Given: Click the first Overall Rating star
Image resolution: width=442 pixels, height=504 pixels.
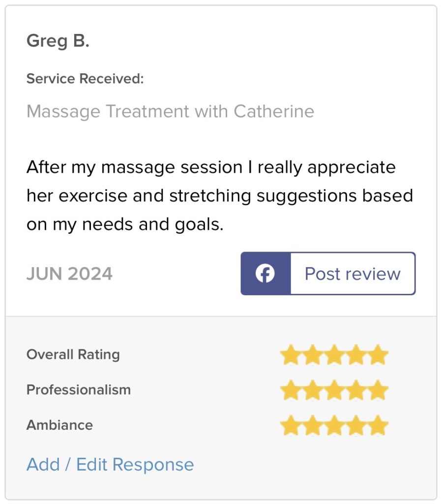Looking at the screenshot, I should tap(291, 355).
